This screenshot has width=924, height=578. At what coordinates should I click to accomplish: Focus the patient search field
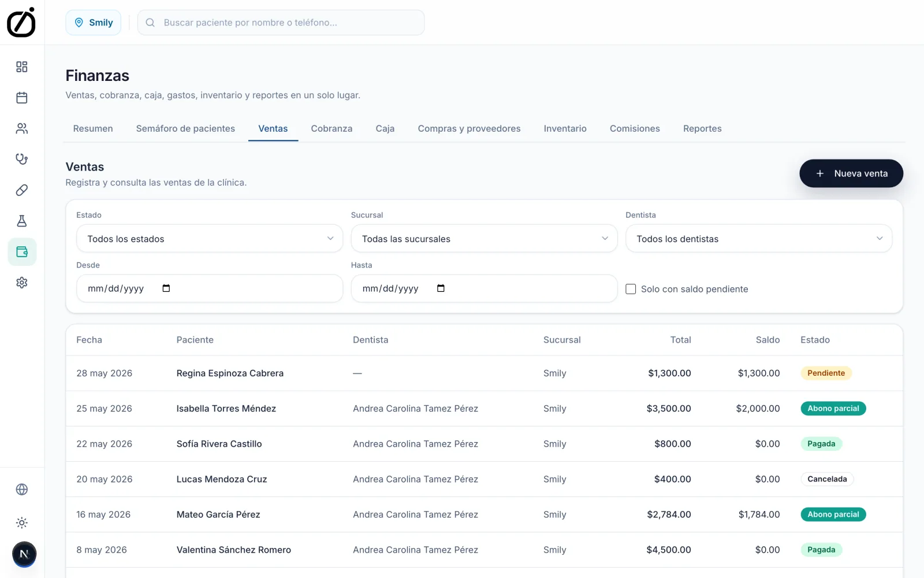coord(281,23)
